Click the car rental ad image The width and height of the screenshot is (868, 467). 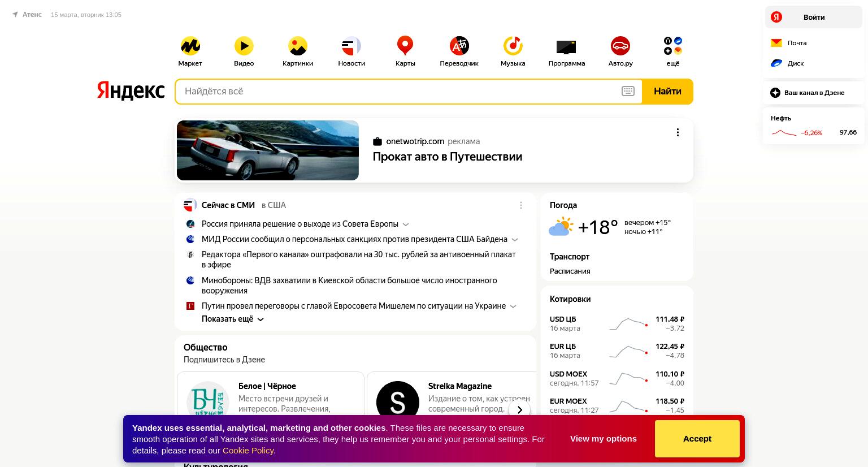(x=268, y=150)
